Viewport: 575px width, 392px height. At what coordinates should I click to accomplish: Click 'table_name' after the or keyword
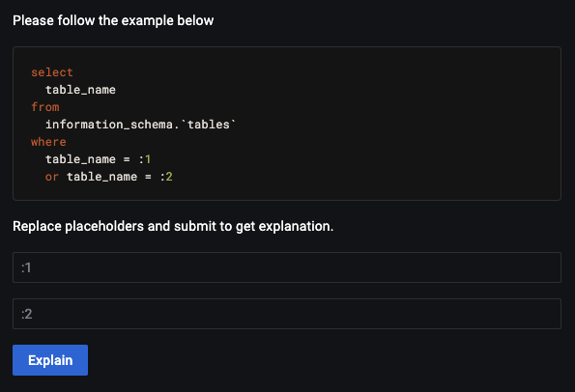(x=101, y=177)
